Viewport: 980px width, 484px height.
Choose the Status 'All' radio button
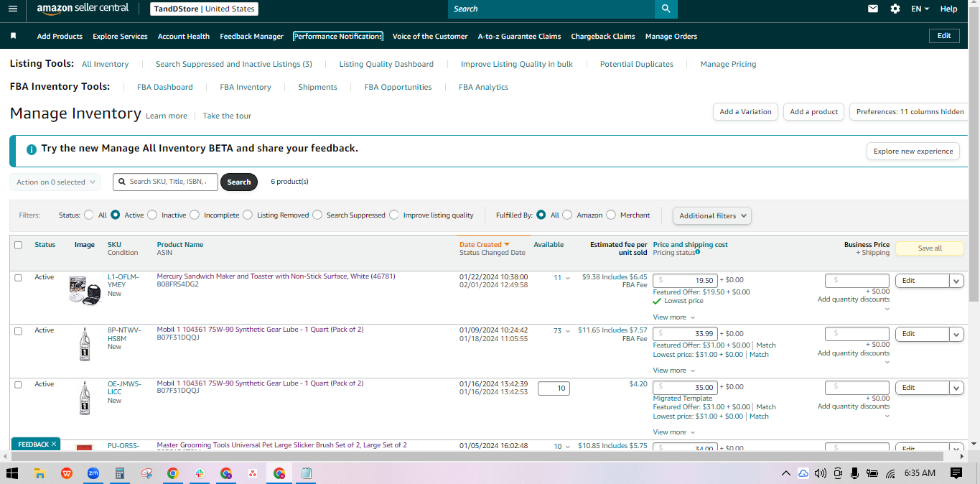tap(89, 215)
